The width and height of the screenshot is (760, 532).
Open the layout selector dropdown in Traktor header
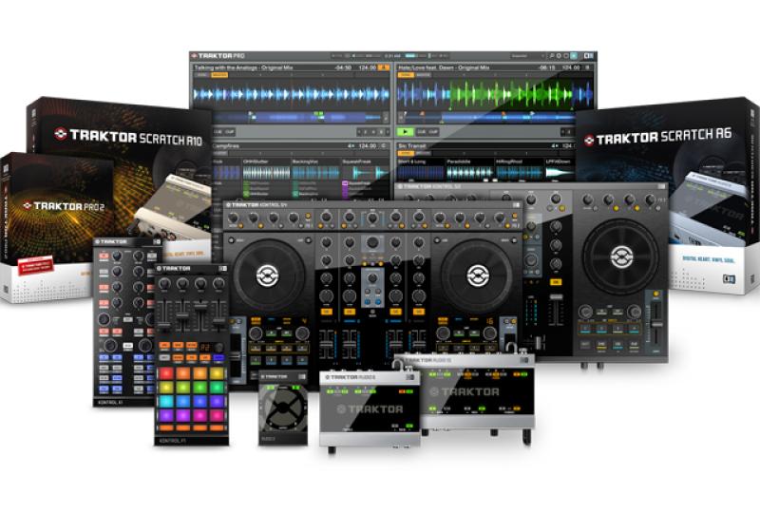528,56
